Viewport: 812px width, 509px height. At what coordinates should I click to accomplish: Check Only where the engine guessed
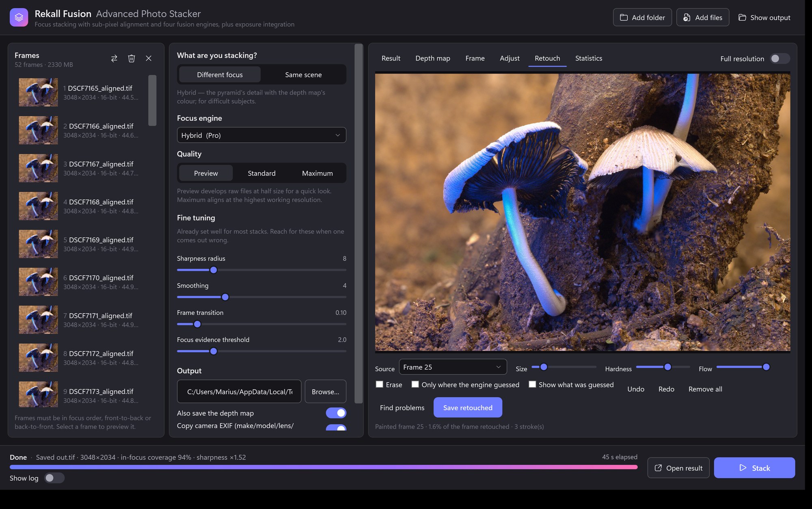pyautogui.click(x=415, y=384)
